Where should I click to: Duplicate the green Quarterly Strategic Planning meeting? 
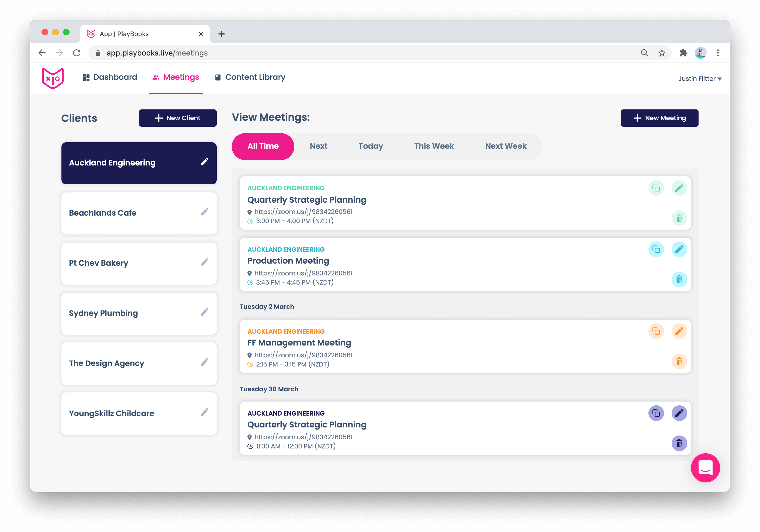pos(656,188)
